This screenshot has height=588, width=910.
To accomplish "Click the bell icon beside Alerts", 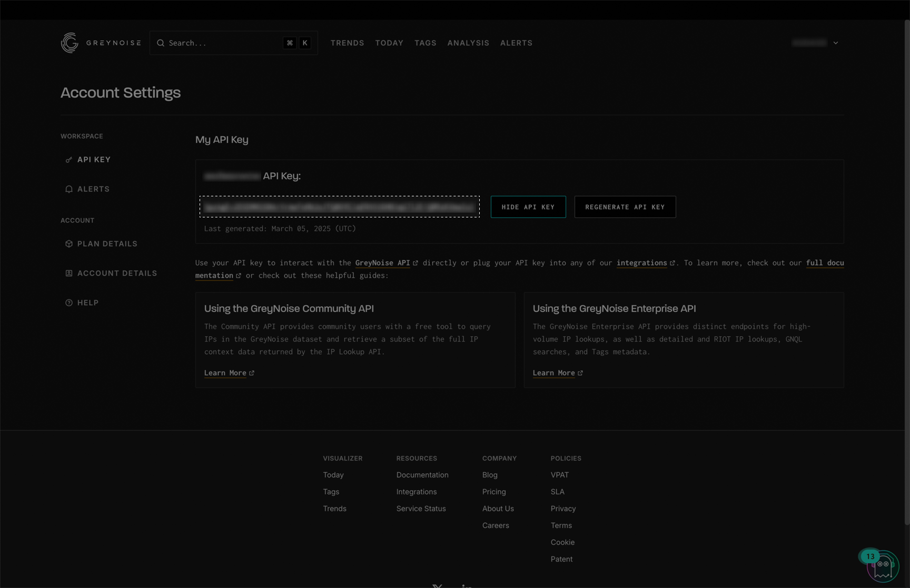I will (x=68, y=189).
